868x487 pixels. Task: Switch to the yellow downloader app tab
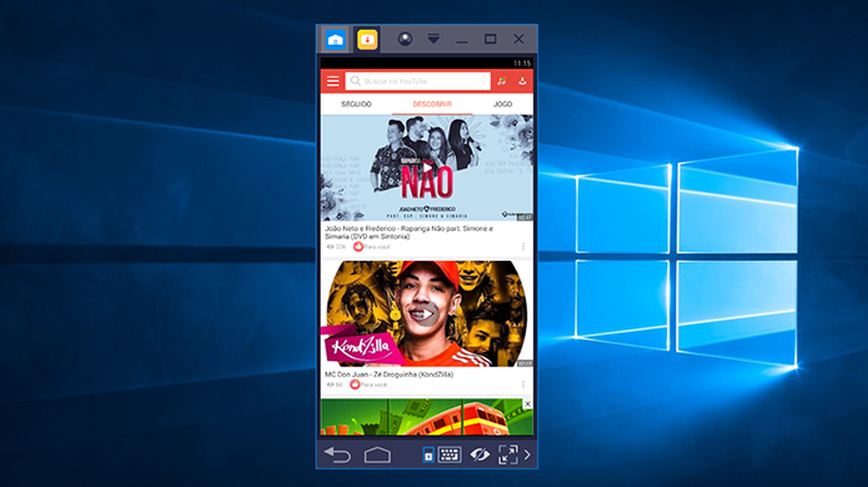coord(367,40)
